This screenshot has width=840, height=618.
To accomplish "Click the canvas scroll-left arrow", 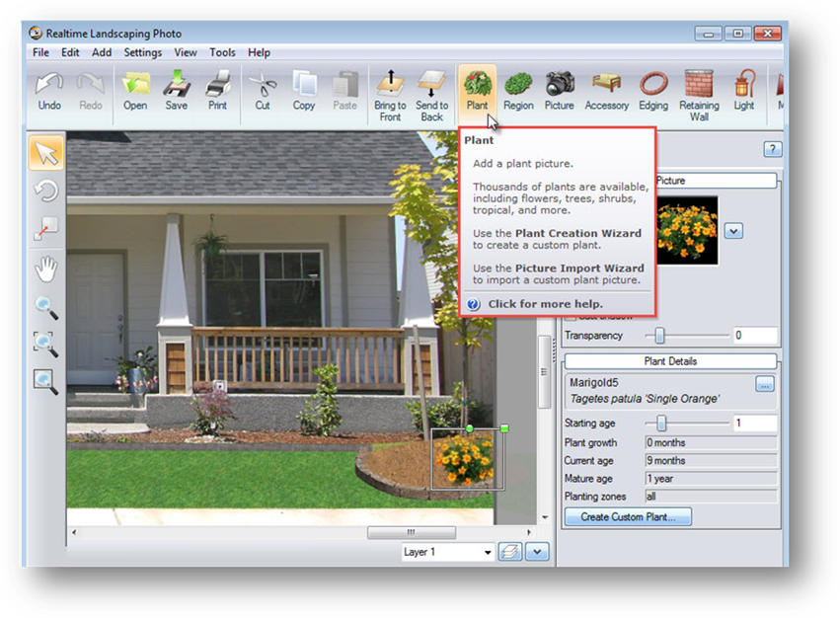I will (74, 532).
